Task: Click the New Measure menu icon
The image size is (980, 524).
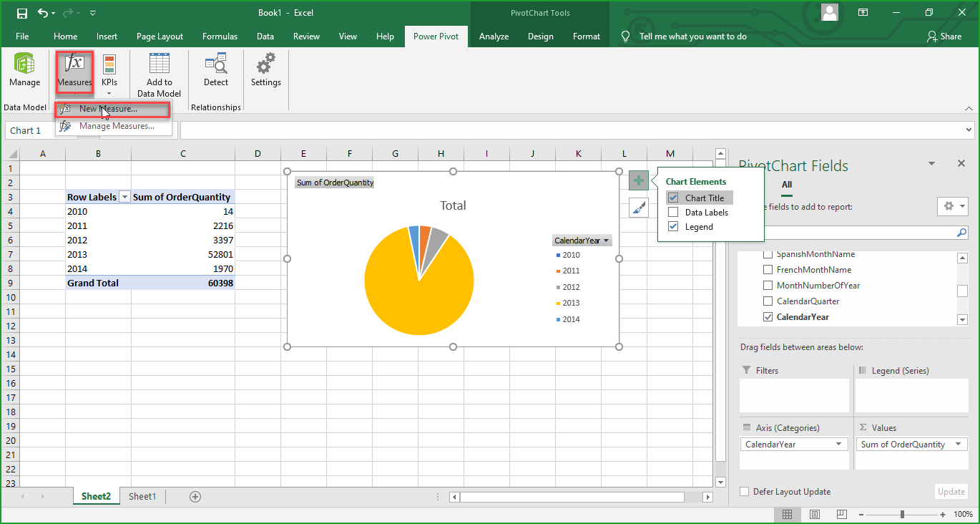Action: 65,110
